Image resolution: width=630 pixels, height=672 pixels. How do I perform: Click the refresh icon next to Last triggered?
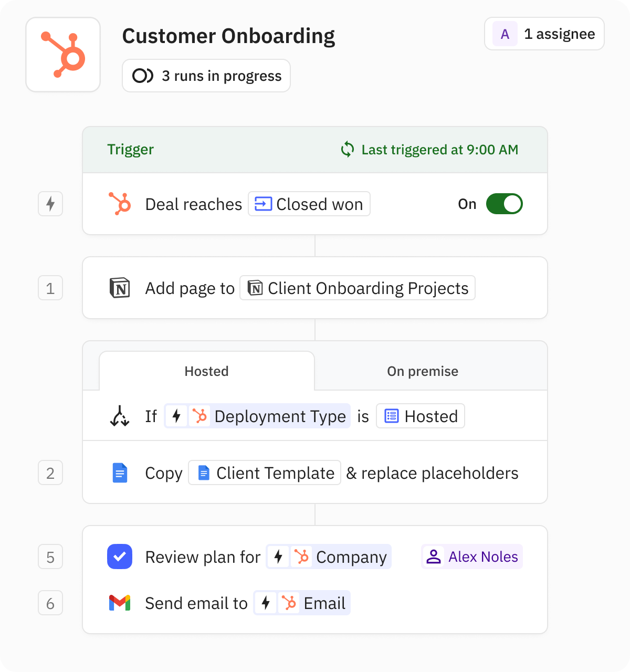pos(347,150)
